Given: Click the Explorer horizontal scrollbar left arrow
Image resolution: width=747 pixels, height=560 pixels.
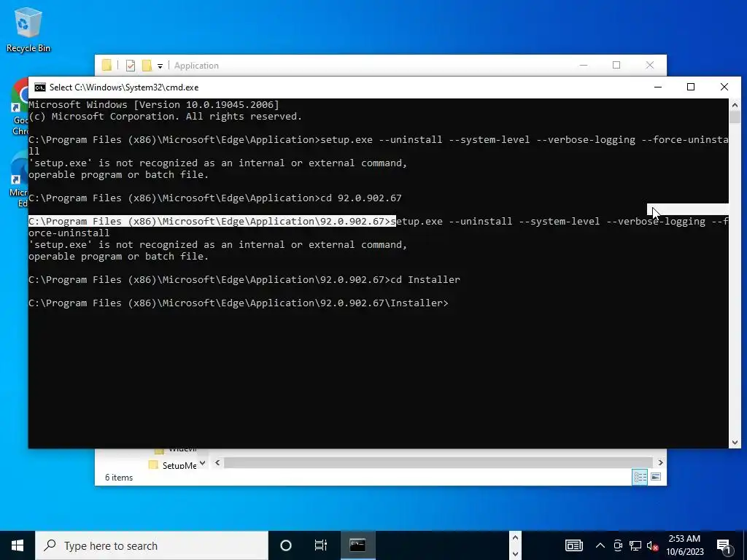Looking at the screenshot, I should (217, 462).
